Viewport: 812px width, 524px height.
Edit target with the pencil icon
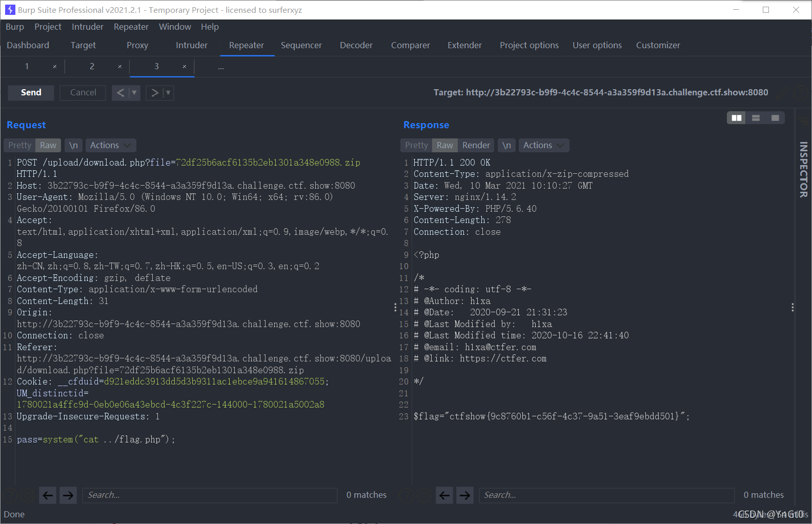(782, 93)
